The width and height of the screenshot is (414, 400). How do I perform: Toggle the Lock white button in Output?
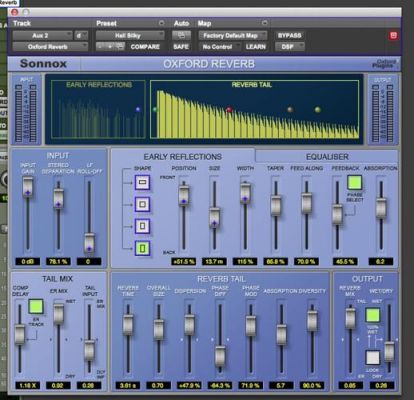click(373, 358)
